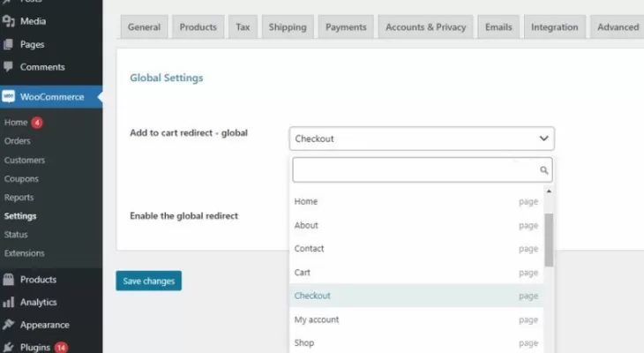The width and height of the screenshot is (644, 353).
Task: Click the search magnifier icon in dropdown
Action: point(543,170)
